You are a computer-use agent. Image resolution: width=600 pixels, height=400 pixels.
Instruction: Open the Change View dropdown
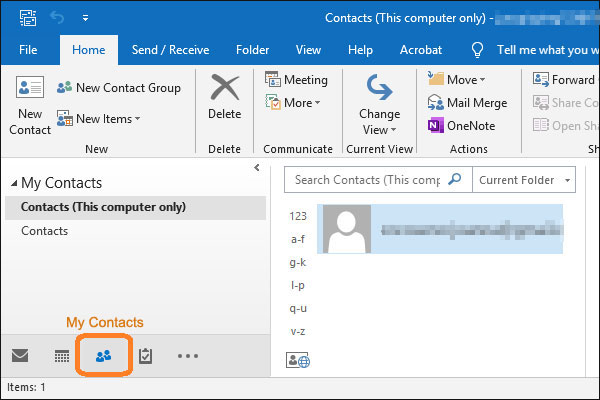pos(379,105)
